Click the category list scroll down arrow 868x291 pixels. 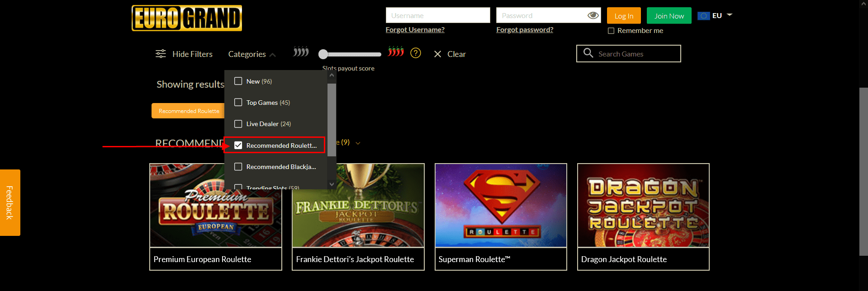332,184
